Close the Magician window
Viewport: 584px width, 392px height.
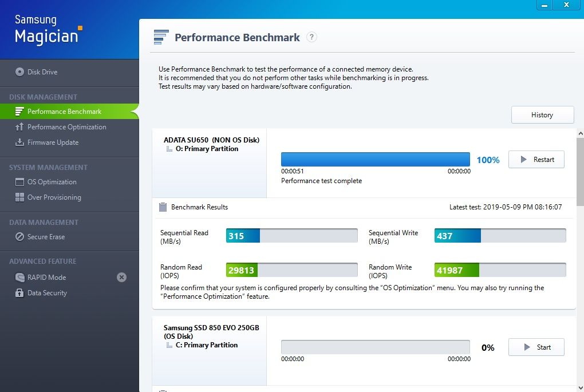click(566, 5)
